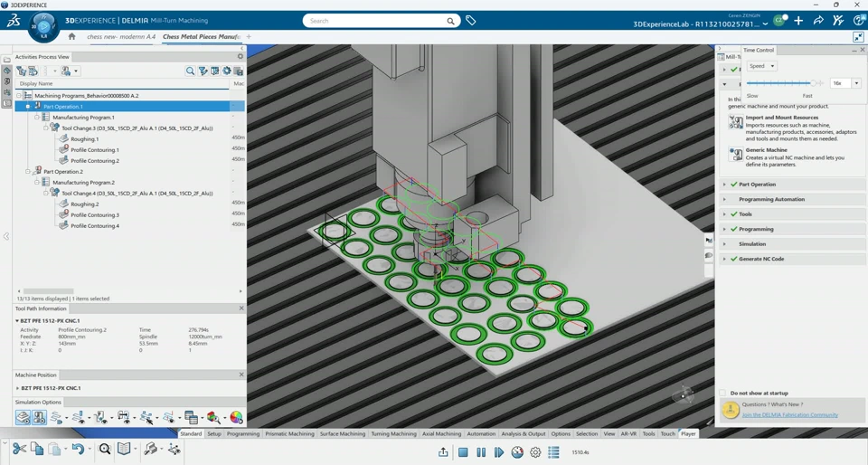
Task: Open Join the DELMIA Fabrication Community link
Action: (790, 414)
